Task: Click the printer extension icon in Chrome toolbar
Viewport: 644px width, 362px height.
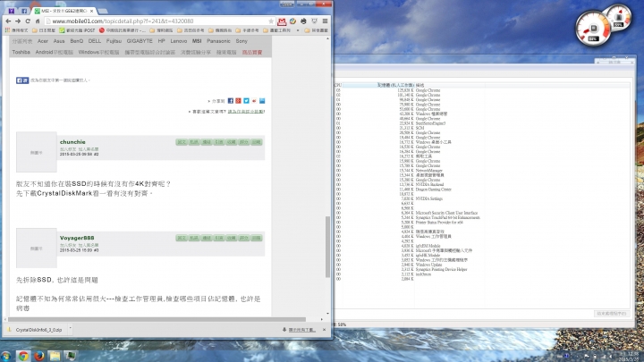Action: tap(303, 21)
